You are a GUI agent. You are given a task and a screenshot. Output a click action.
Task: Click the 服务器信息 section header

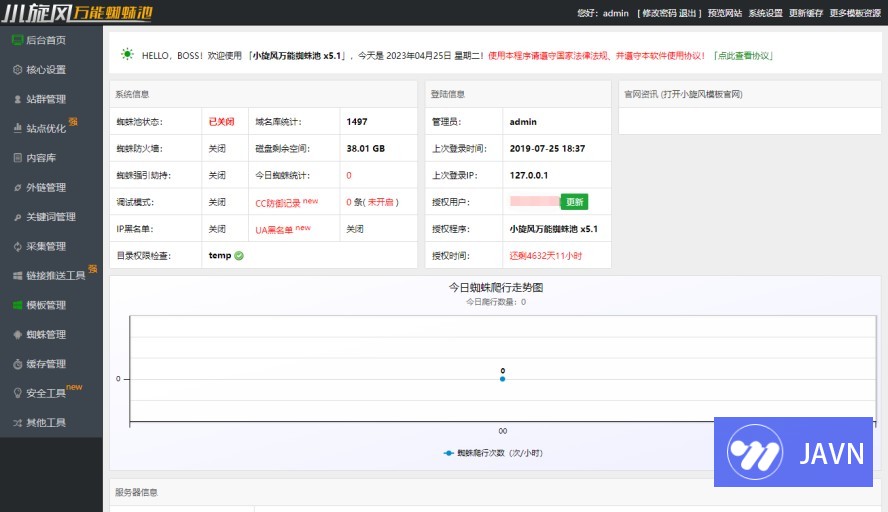pos(136,492)
